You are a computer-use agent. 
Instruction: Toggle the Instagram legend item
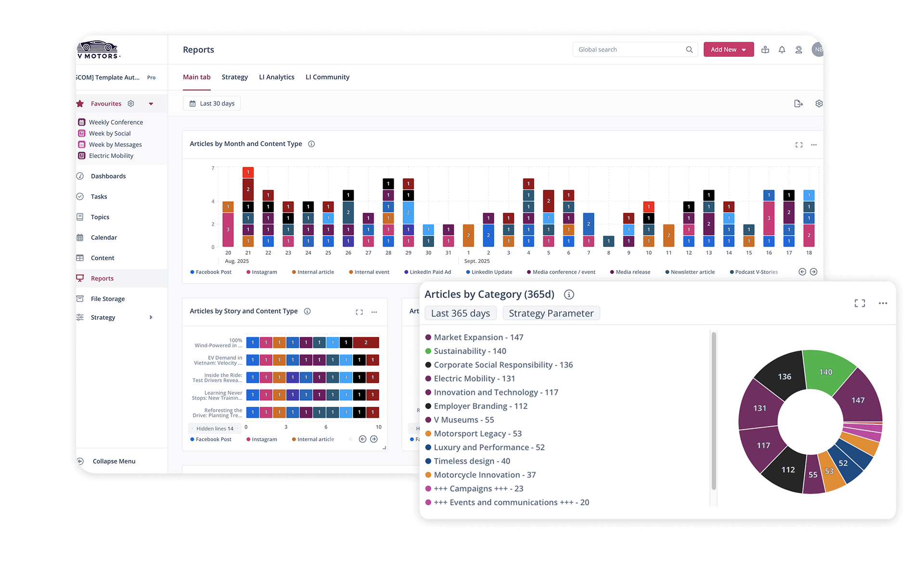(x=261, y=272)
